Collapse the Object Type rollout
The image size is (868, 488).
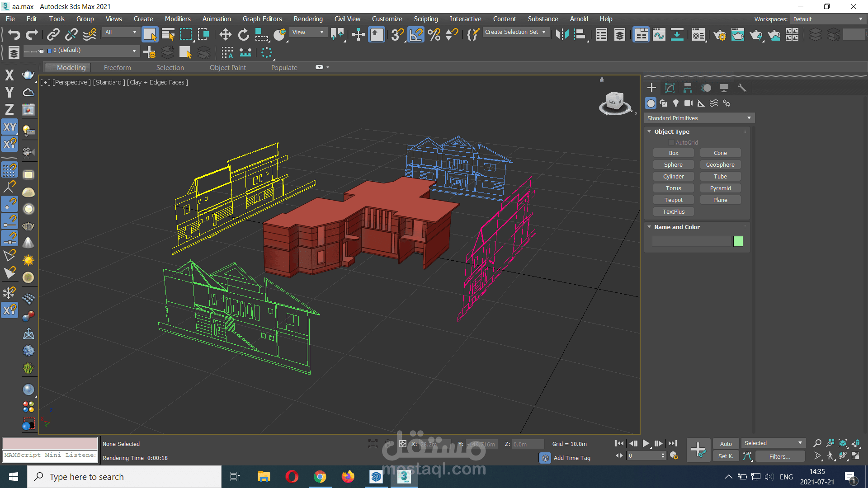672,131
